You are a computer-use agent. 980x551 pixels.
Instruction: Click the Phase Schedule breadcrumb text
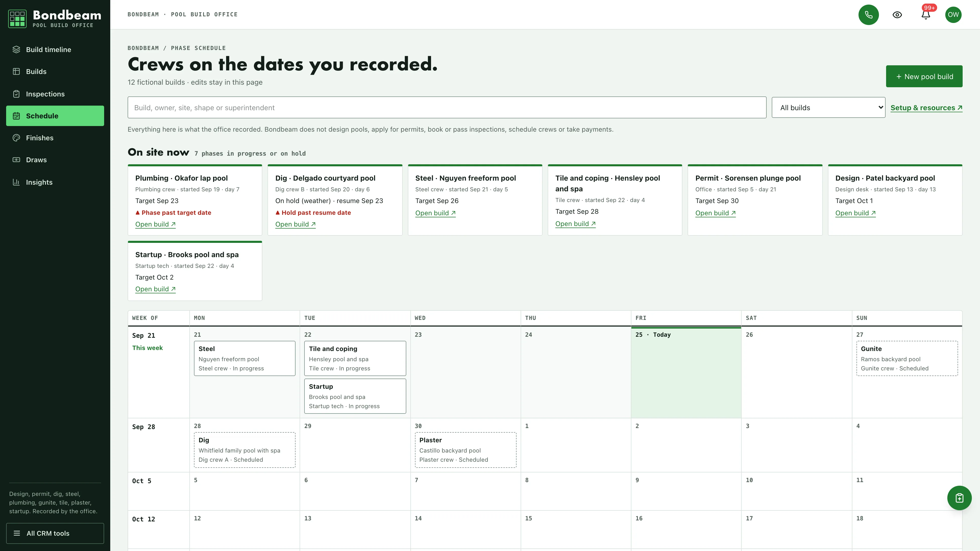198,48
